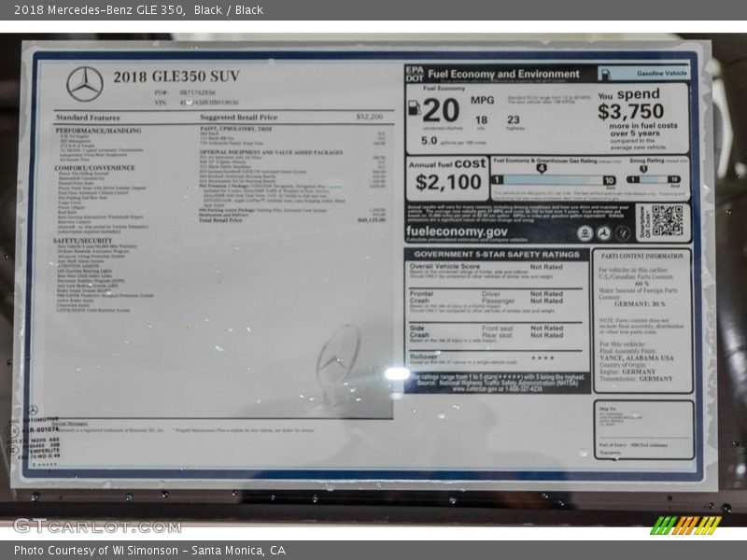
Task: Click the Side Crash "Rear seat" label
Action: coord(497,335)
